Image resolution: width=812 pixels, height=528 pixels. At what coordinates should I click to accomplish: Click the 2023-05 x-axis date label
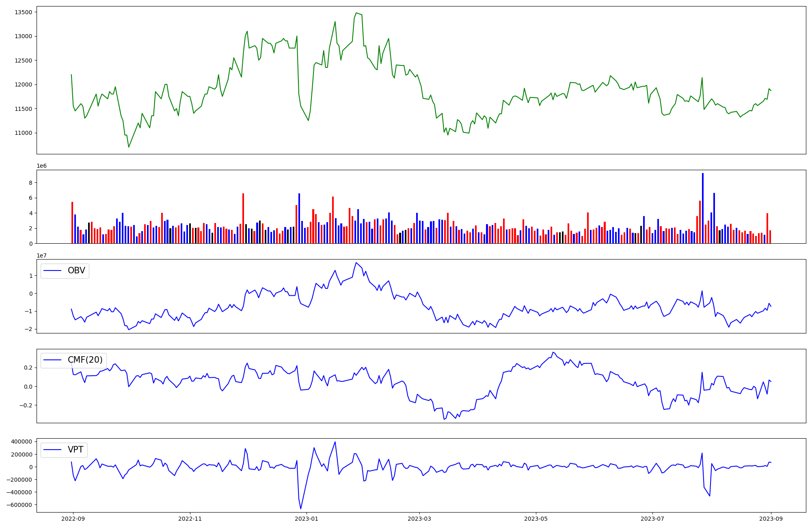tap(536, 519)
